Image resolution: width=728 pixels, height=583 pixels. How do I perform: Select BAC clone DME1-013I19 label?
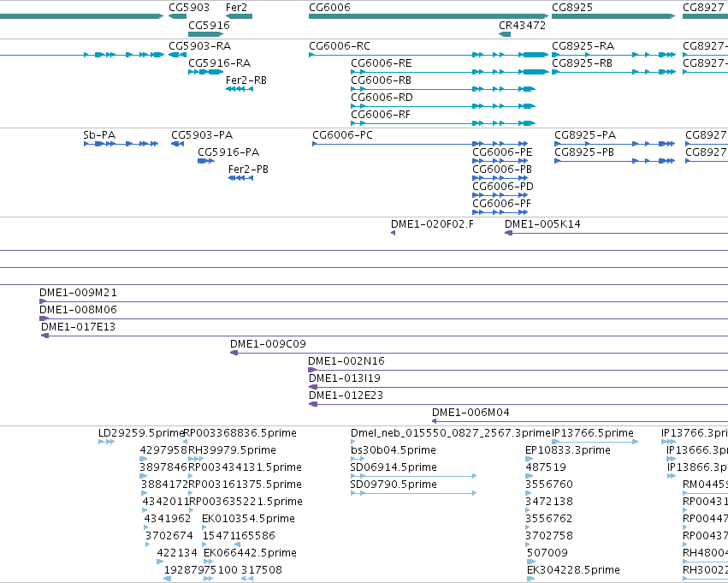(x=345, y=378)
